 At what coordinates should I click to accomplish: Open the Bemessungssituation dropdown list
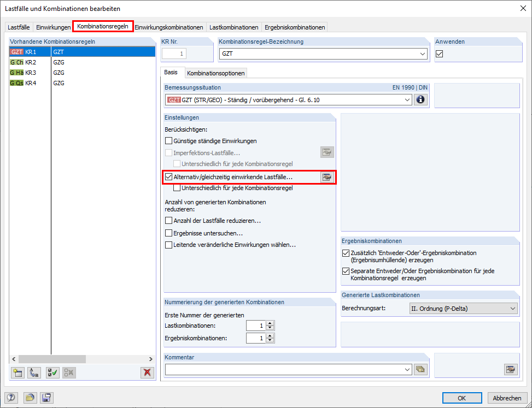click(x=407, y=99)
